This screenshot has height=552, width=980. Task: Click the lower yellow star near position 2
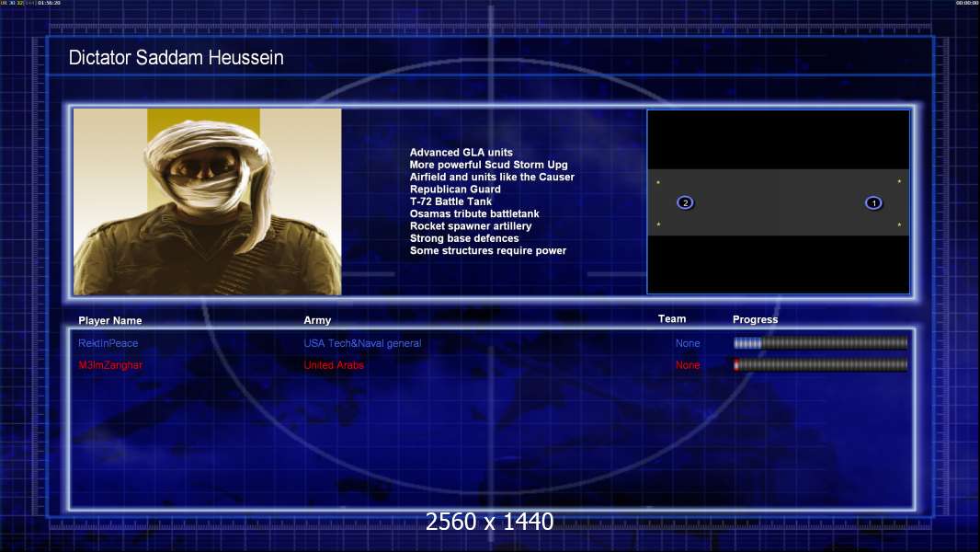coord(658,224)
